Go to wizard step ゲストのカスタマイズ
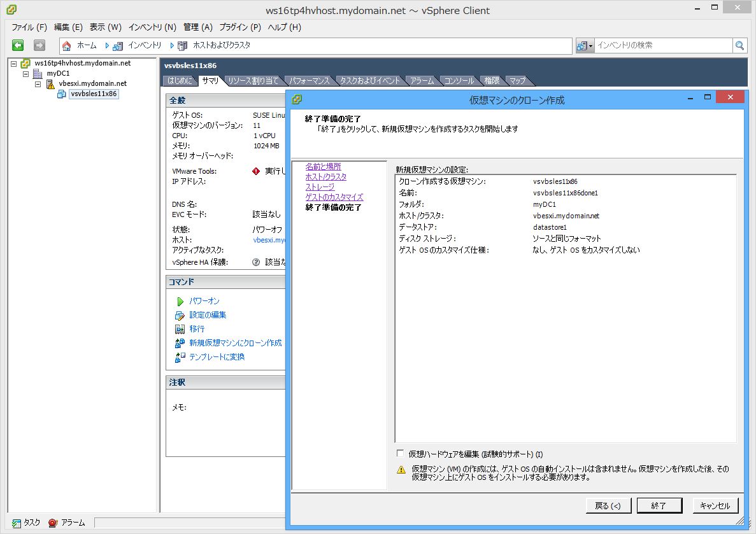756x534 pixels. coord(334,197)
